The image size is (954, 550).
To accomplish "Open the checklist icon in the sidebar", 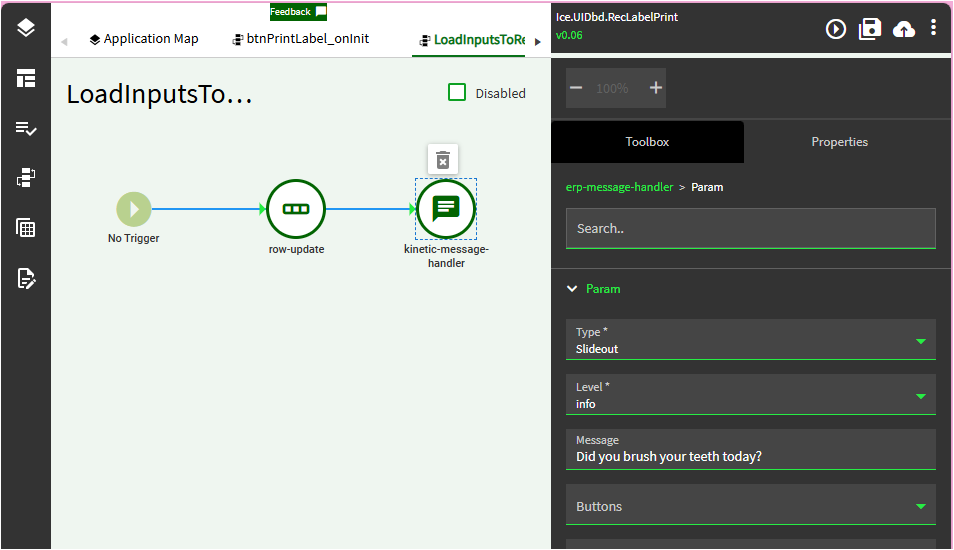I will (x=26, y=128).
